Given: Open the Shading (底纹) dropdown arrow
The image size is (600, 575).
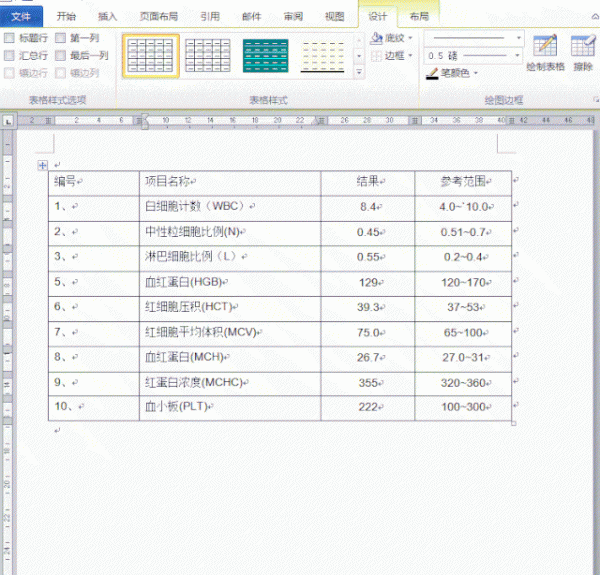Looking at the screenshot, I should point(410,38).
